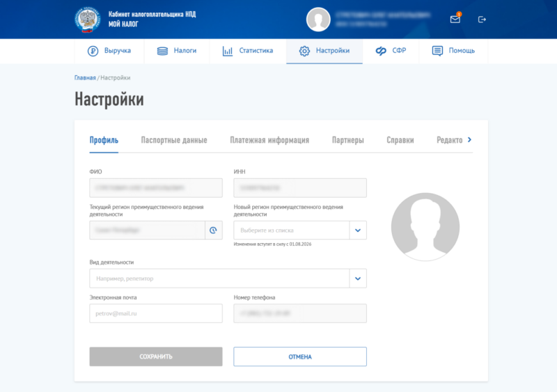Image resolution: width=557 pixels, height=392 pixels.
Task: Open the Налоги section
Action: 177,52
